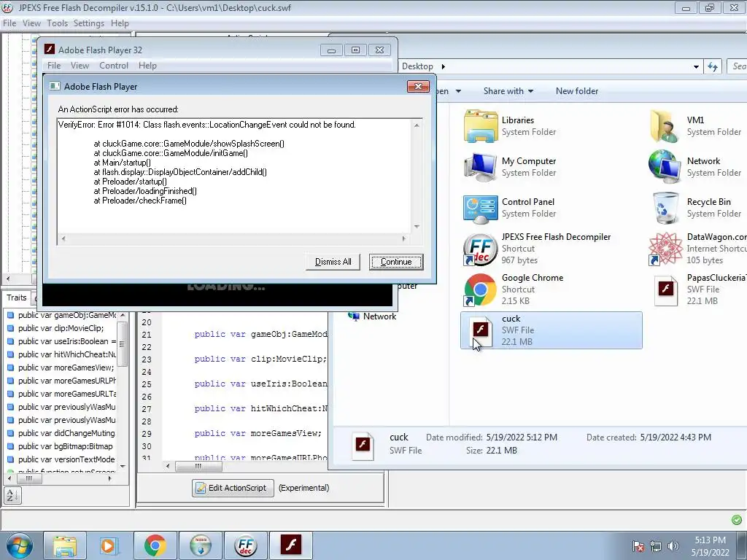
Task: Click Action Center flag tray icon
Action: (x=638, y=545)
